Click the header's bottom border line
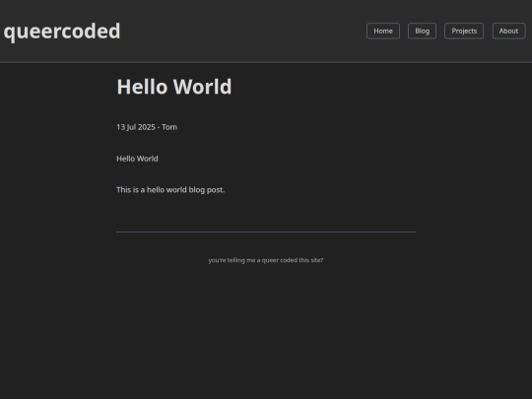The width and height of the screenshot is (532, 399). tap(266, 62)
